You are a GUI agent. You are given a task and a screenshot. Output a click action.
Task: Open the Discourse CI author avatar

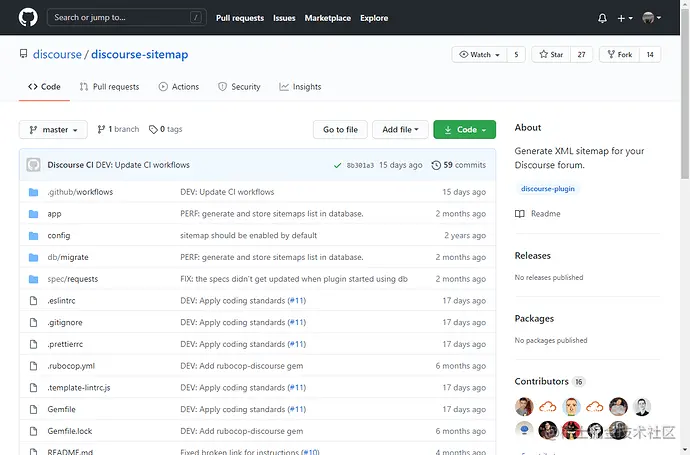(x=33, y=165)
